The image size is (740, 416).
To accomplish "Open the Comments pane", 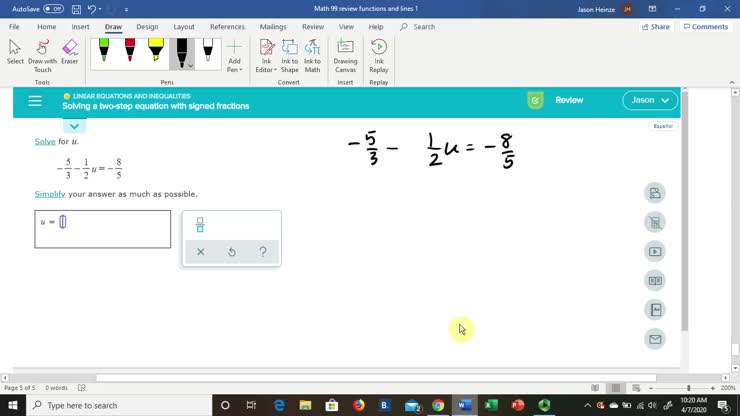I will click(706, 27).
